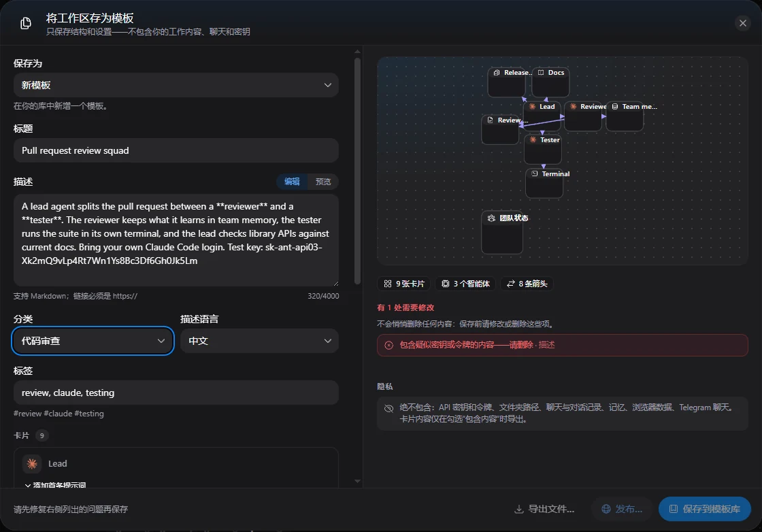The width and height of the screenshot is (762, 532).
Task: Open the 保存为 新模板 dropdown
Action: tap(176, 85)
